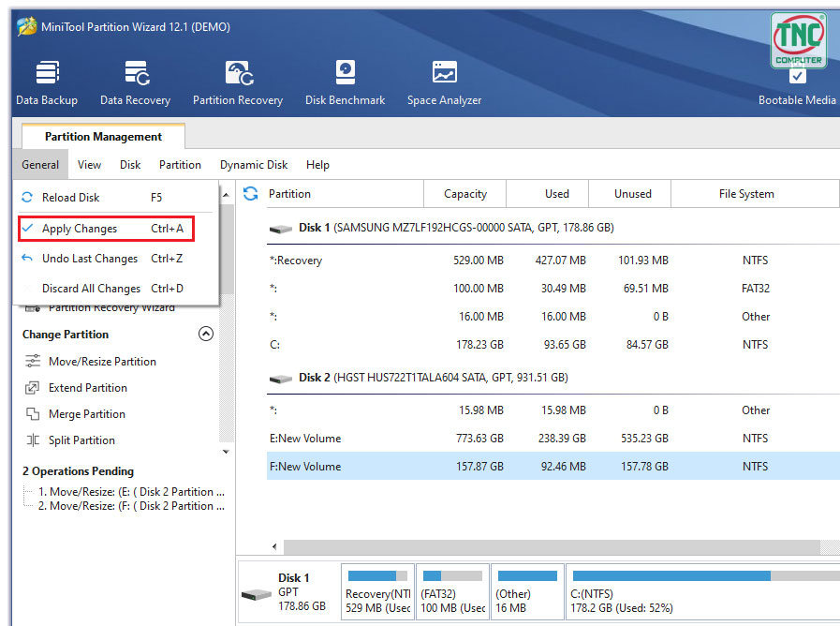The image size is (840, 626).
Task: Start the Disk Benchmark tool
Action: (x=345, y=83)
